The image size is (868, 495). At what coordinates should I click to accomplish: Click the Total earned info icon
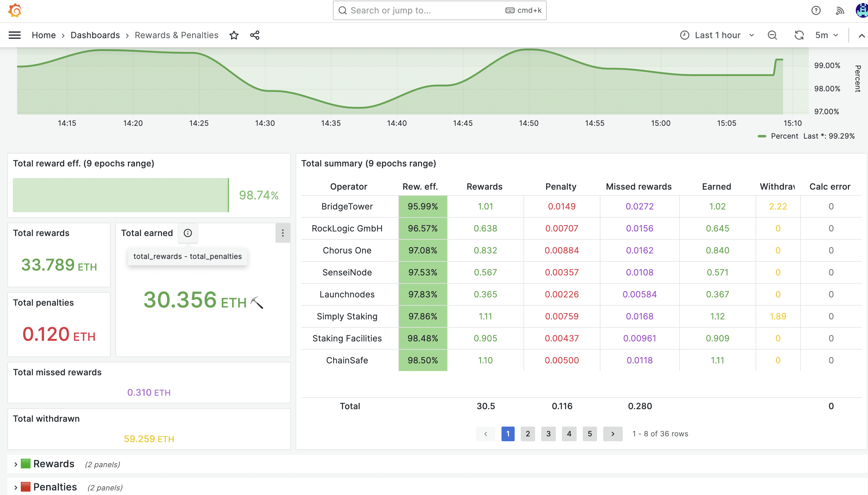pyautogui.click(x=188, y=233)
